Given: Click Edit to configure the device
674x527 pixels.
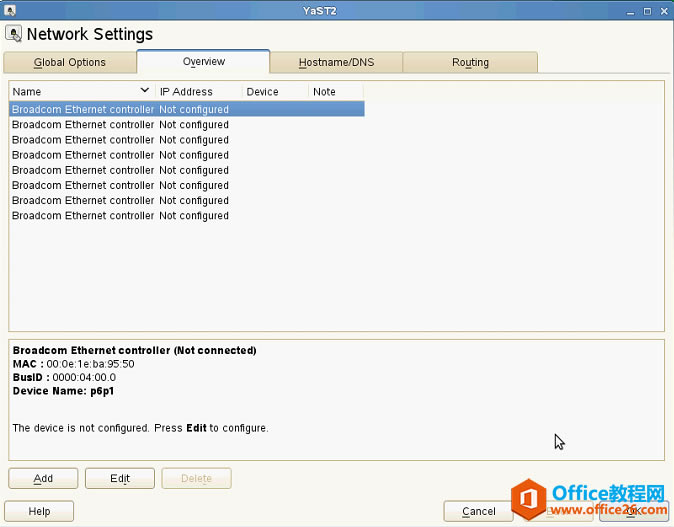Looking at the screenshot, I should tap(120, 478).
